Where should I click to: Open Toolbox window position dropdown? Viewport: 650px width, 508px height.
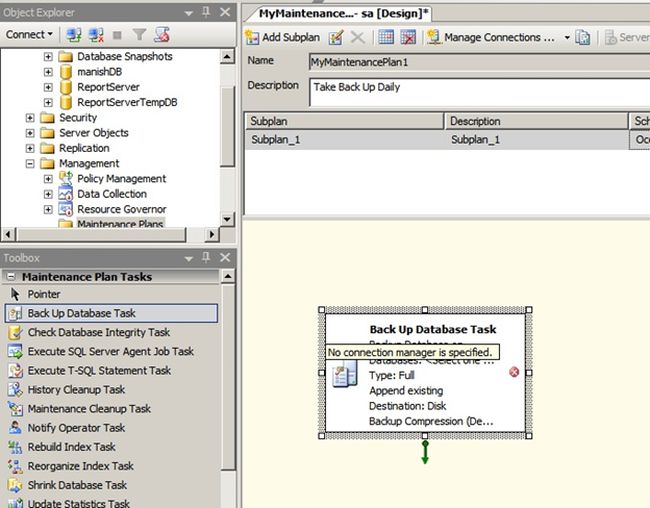pos(189,259)
